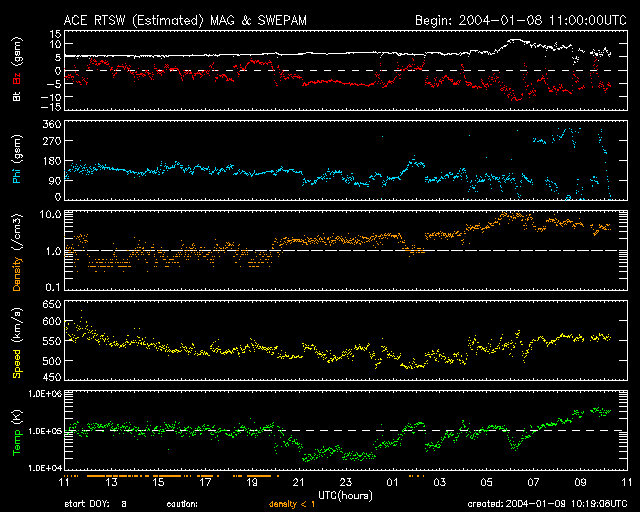Image resolution: width=640 pixels, height=512 pixels.
Task: Click the 'Speed (km/s)' axis label
Action: (17, 343)
